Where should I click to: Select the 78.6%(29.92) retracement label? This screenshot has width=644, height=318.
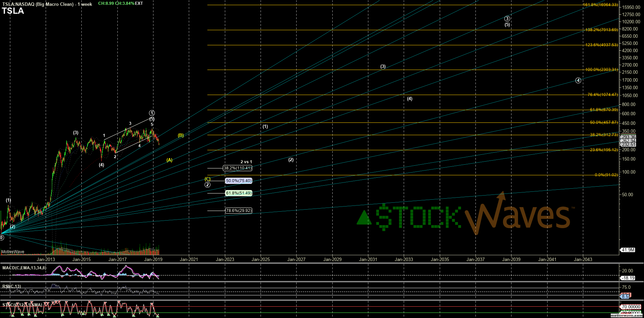coord(239,211)
